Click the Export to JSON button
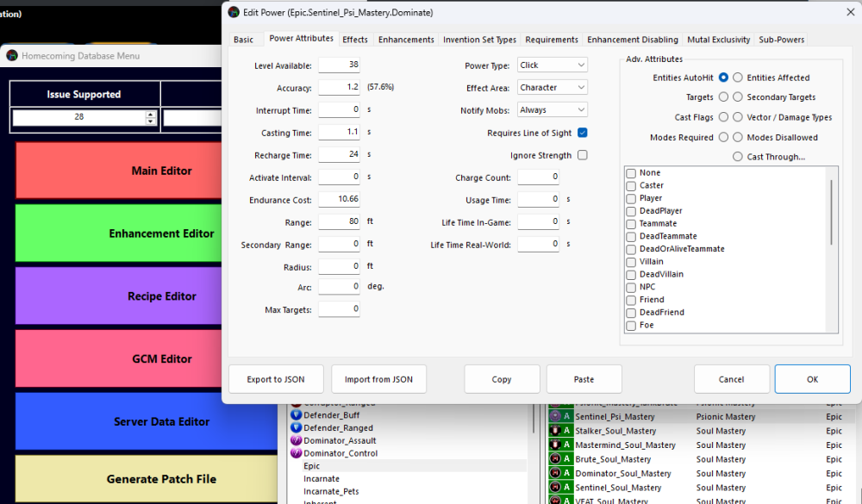Image resolution: width=862 pixels, height=504 pixels. point(277,379)
